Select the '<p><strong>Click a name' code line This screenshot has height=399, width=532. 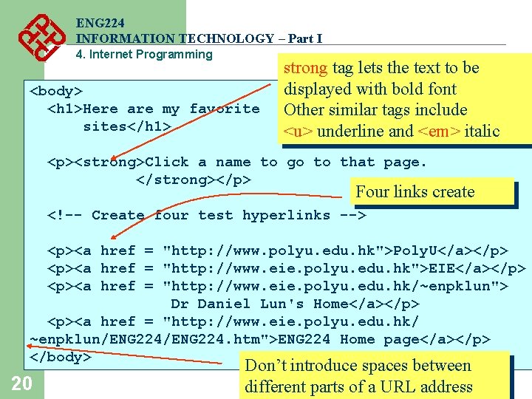(x=237, y=162)
